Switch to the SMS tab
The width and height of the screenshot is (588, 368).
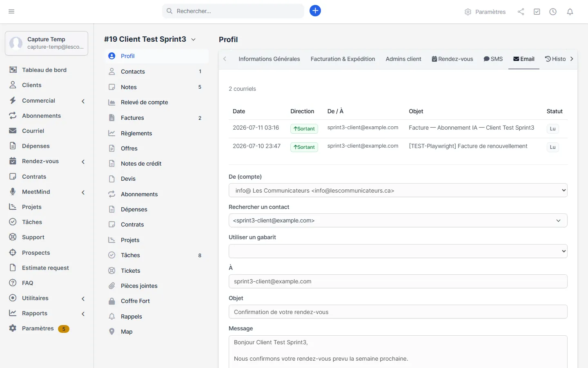tap(493, 59)
